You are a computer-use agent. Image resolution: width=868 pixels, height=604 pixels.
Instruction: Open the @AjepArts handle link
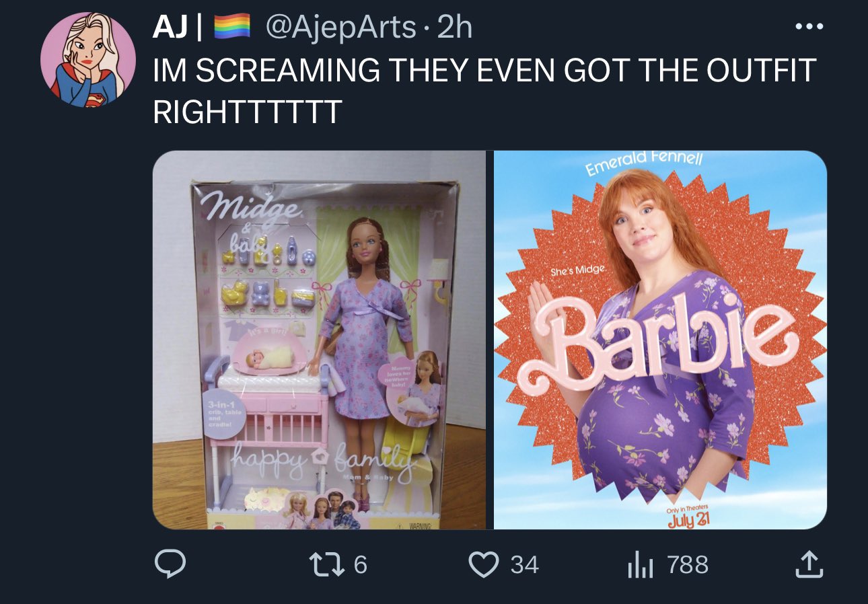coord(341,28)
